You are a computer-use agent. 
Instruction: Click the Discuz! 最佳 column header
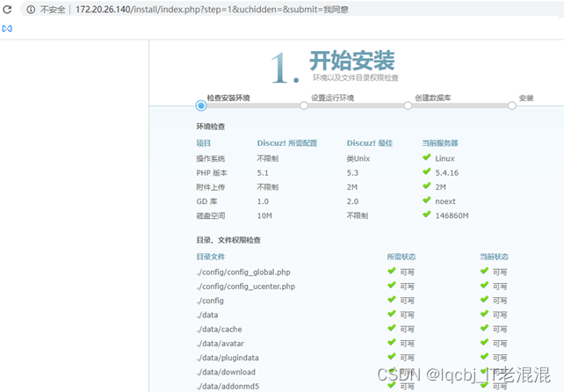pos(369,143)
